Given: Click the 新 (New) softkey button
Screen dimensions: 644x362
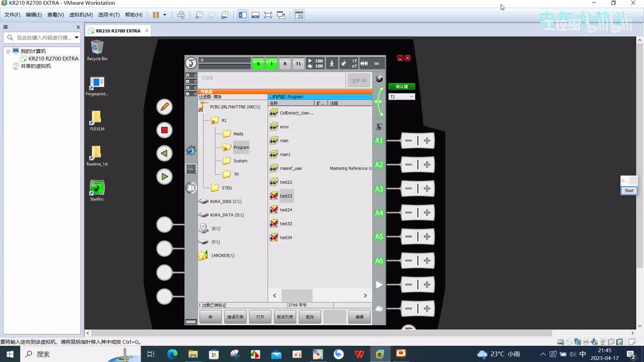Looking at the screenshot, I should pos(211,317).
